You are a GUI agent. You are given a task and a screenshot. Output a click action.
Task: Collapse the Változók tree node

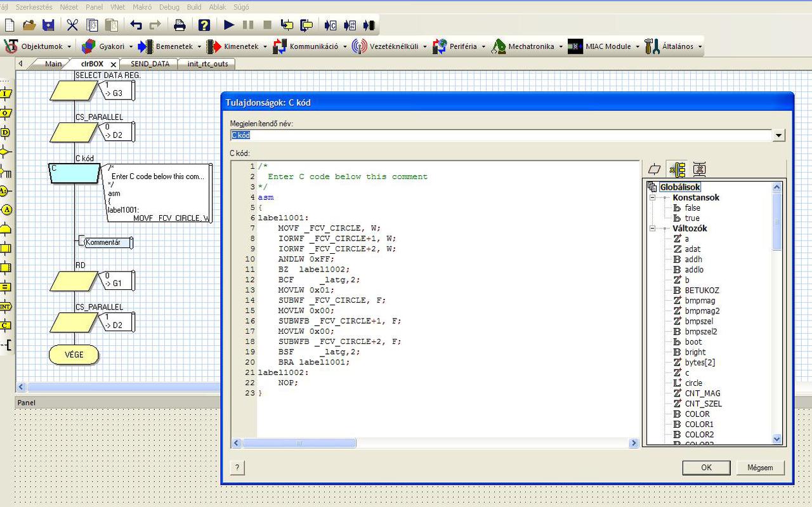click(652, 228)
